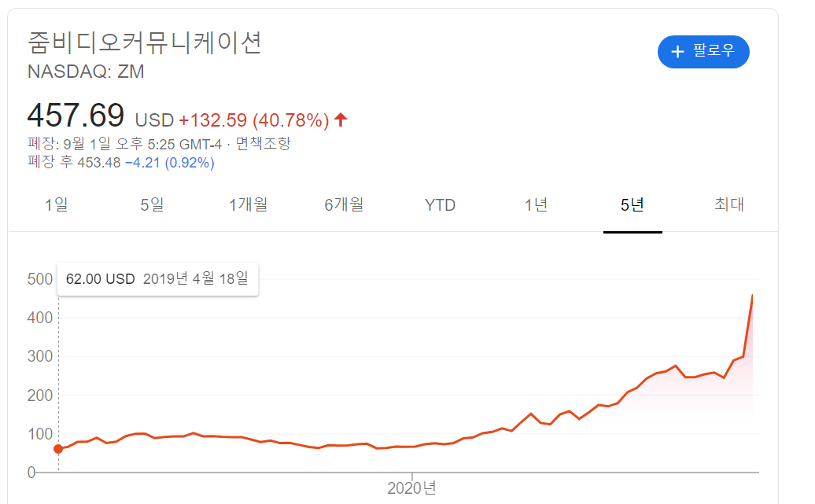Open the 면책조항 disclaimer link
Screen dimensions: 815x504
tap(263, 143)
